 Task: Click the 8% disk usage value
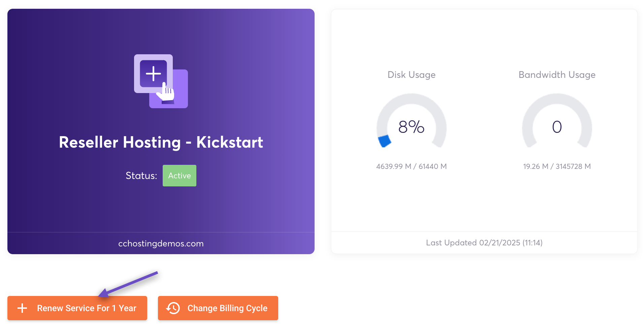[x=411, y=127]
